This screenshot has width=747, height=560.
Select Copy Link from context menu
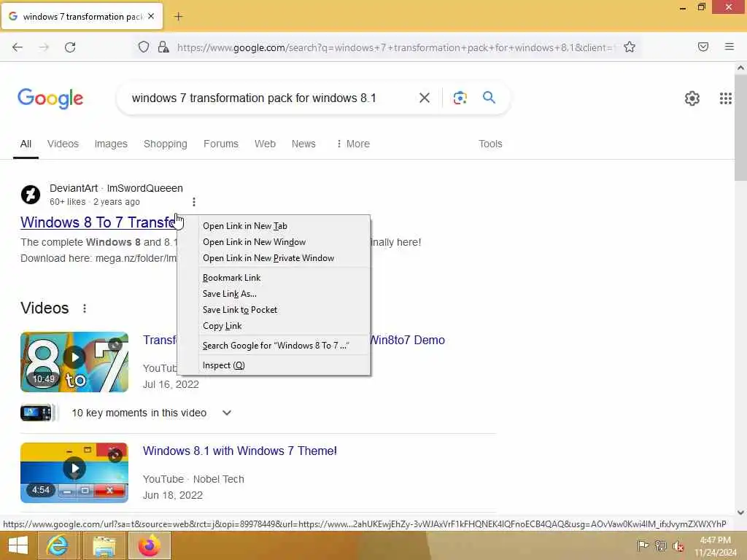pyautogui.click(x=274, y=326)
